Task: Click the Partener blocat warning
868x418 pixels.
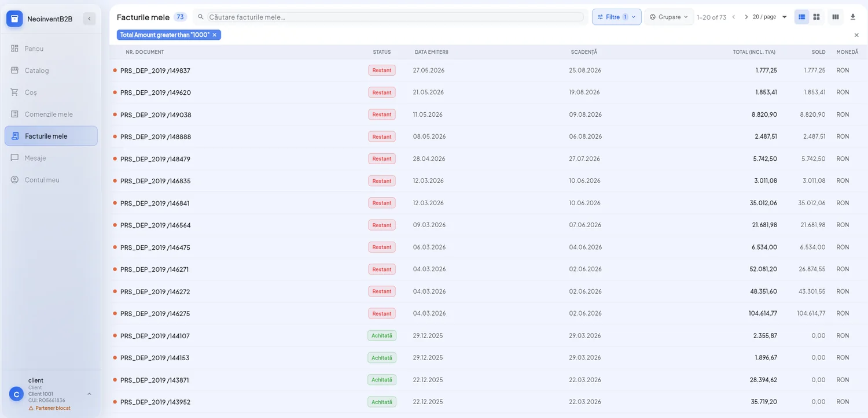Action: 50,408
